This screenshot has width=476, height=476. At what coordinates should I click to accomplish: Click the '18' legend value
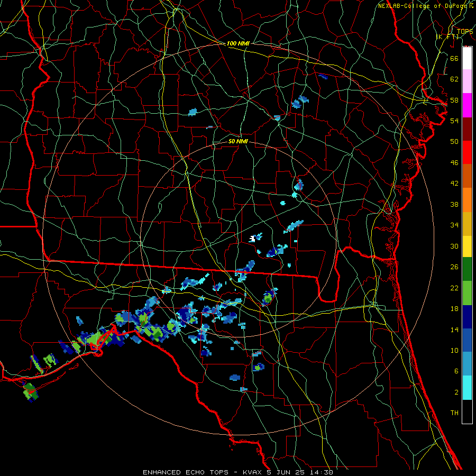pyautogui.click(x=454, y=309)
